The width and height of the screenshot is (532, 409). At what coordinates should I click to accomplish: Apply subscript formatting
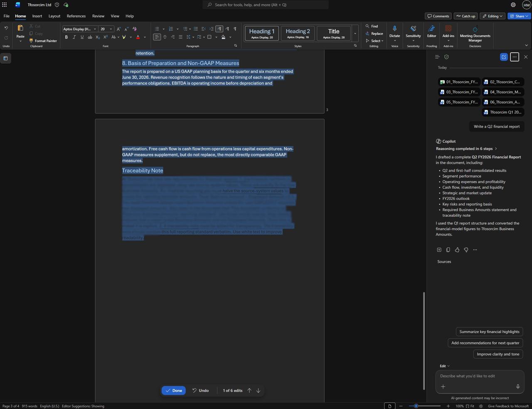(98, 37)
